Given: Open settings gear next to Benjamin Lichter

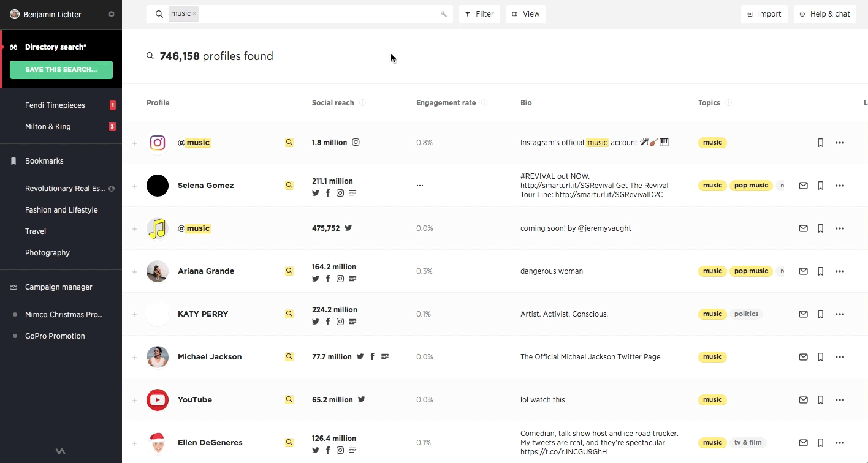Looking at the screenshot, I should (112, 14).
